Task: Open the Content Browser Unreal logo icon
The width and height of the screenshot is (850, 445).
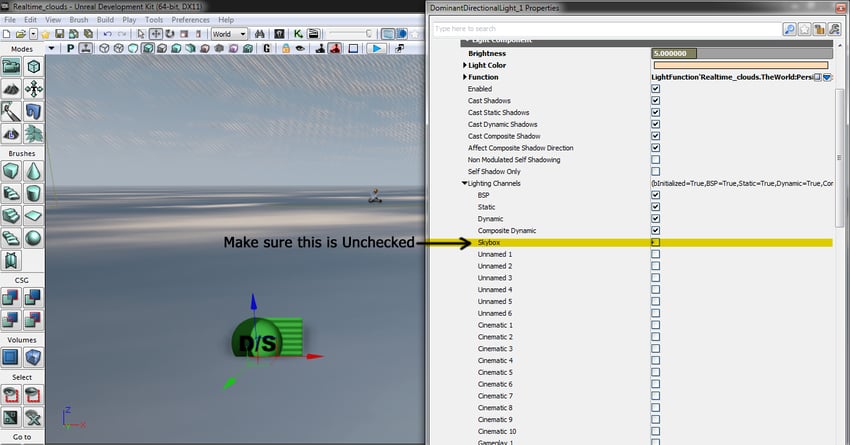Action: pyautogui.click(x=279, y=34)
